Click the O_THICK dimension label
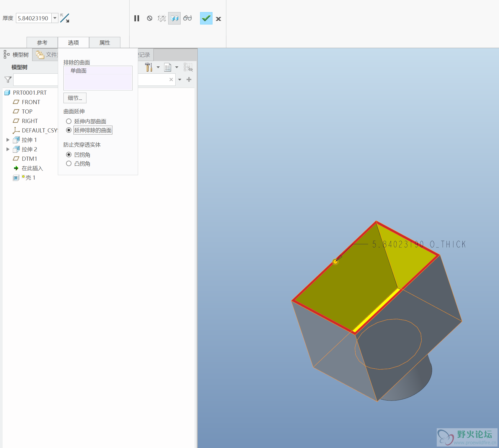499x448 pixels. [x=419, y=244]
